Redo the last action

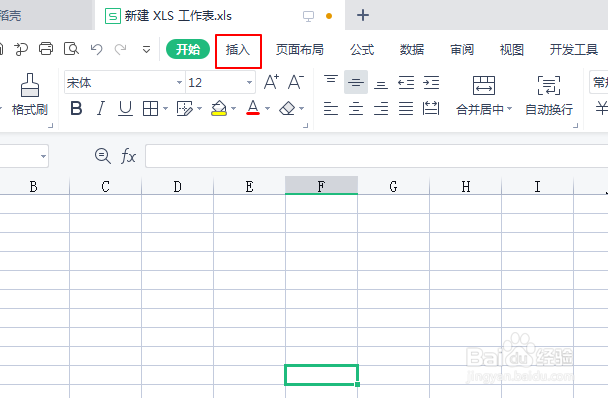click(121, 49)
